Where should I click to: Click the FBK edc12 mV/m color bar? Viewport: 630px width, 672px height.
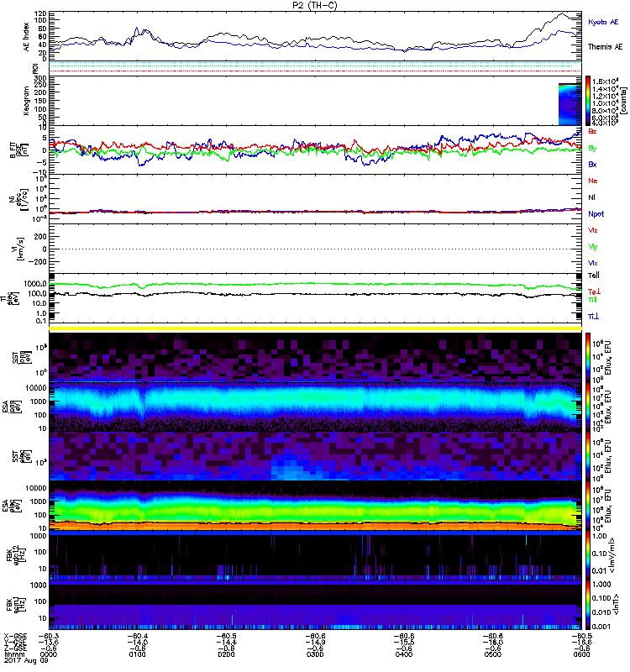click(x=589, y=556)
